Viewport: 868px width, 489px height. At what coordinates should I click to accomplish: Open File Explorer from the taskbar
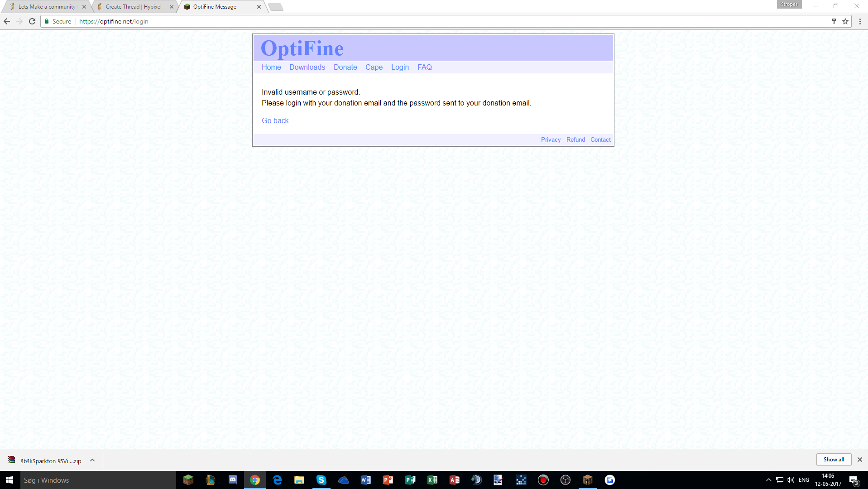pos(299,480)
